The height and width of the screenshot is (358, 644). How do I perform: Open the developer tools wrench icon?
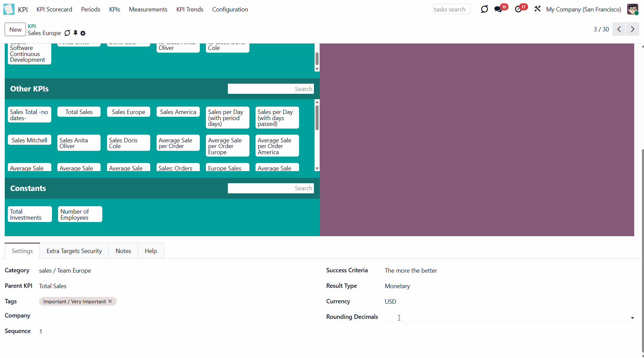click(x=537, y=9)
